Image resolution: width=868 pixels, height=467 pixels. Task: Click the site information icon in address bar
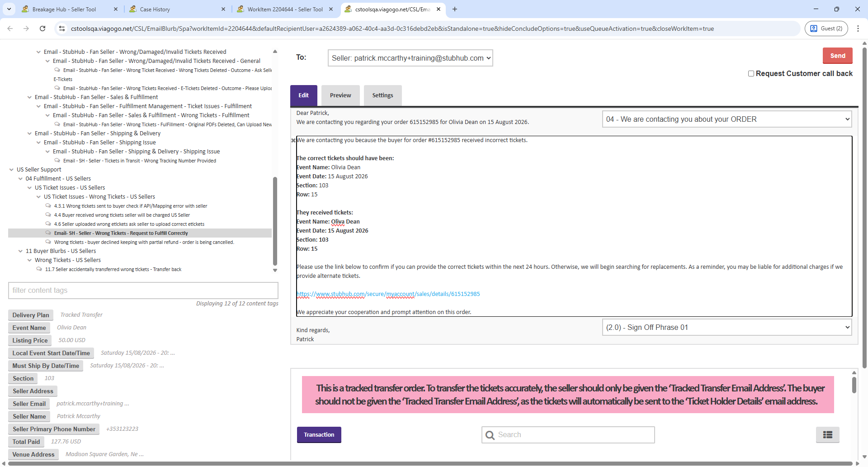pos(62,29)
